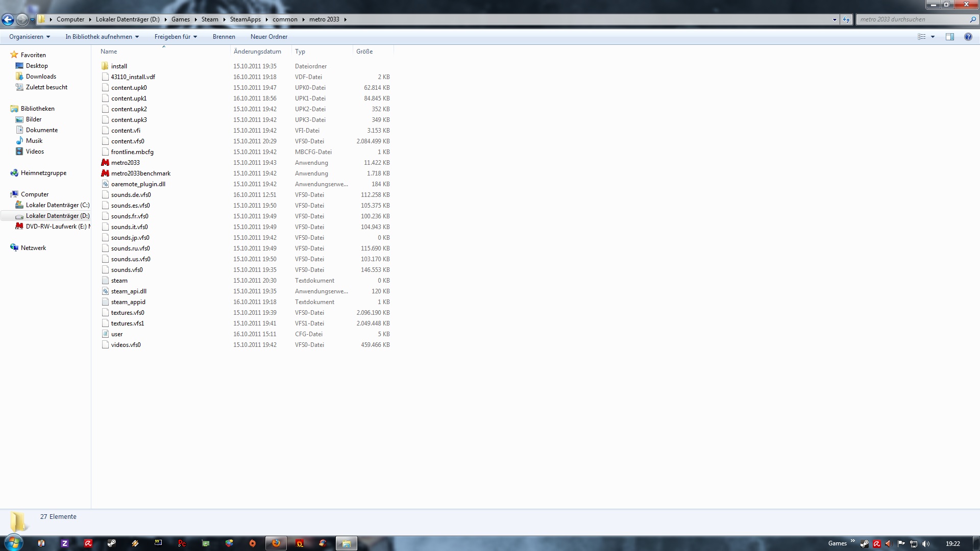Toggle the preview pane button
This screenshot has height=551, width=980.
(950, 37)
